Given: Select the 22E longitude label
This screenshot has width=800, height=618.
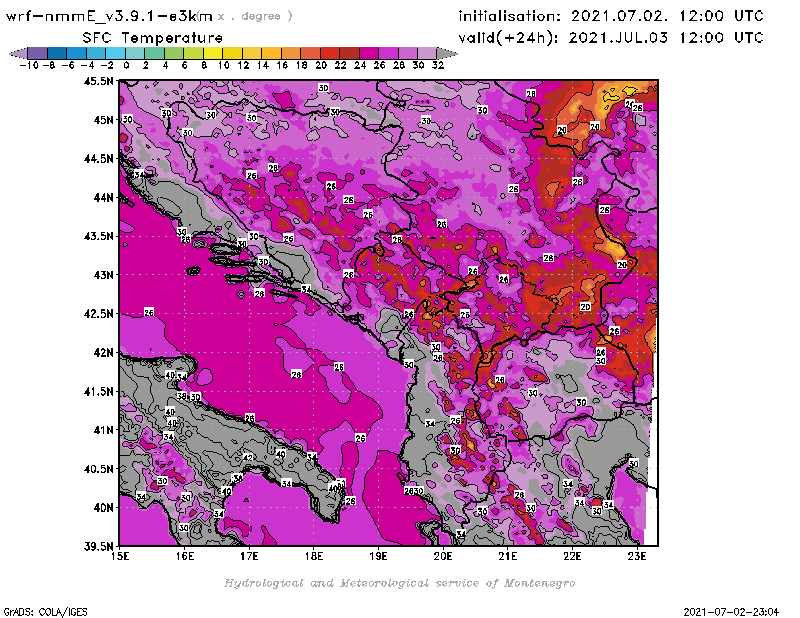Looking at the screenshot, I should pos(572,556).
